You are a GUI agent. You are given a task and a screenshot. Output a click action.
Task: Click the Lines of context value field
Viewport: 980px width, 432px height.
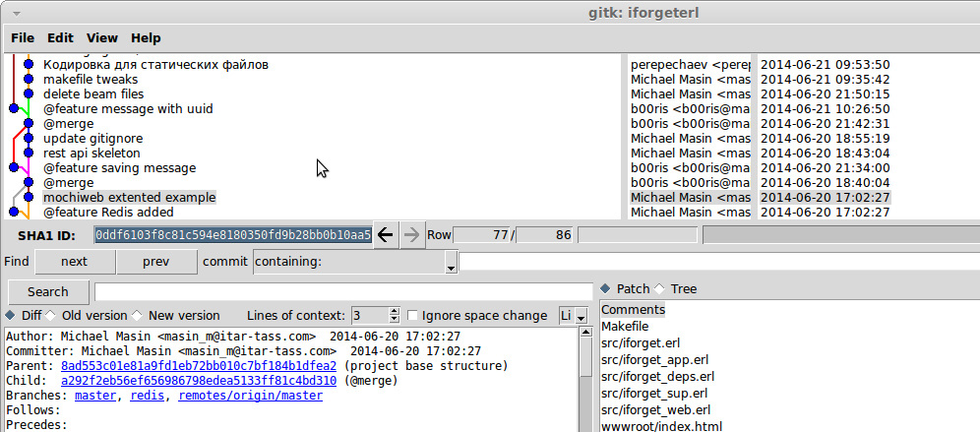click(x=369, y=316)
